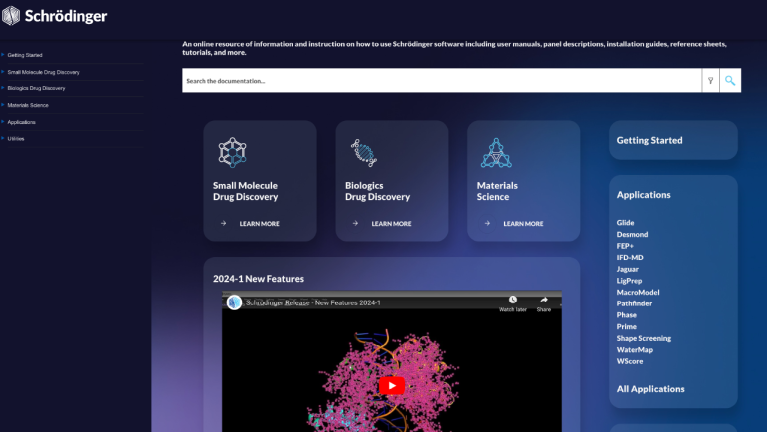
Task: Click the Watch later clock icon on video
Action: [513, 299]
